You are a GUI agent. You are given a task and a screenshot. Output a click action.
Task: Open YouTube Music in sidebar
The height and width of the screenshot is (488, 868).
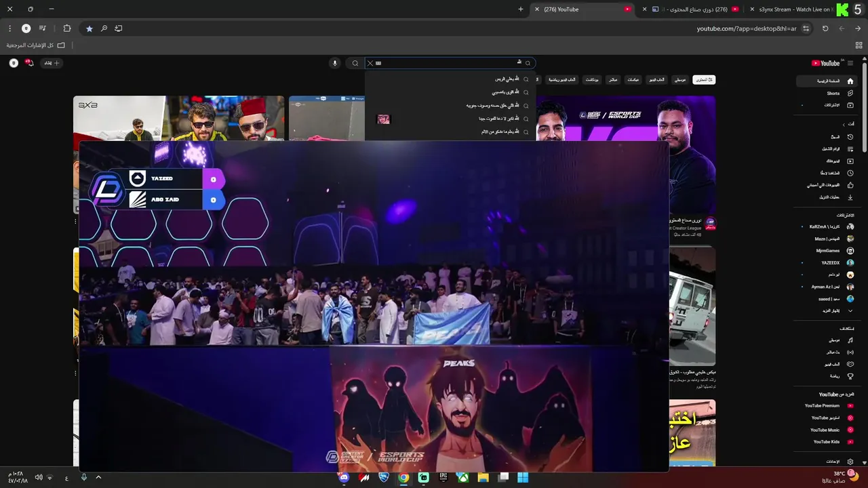coord(827,430)
